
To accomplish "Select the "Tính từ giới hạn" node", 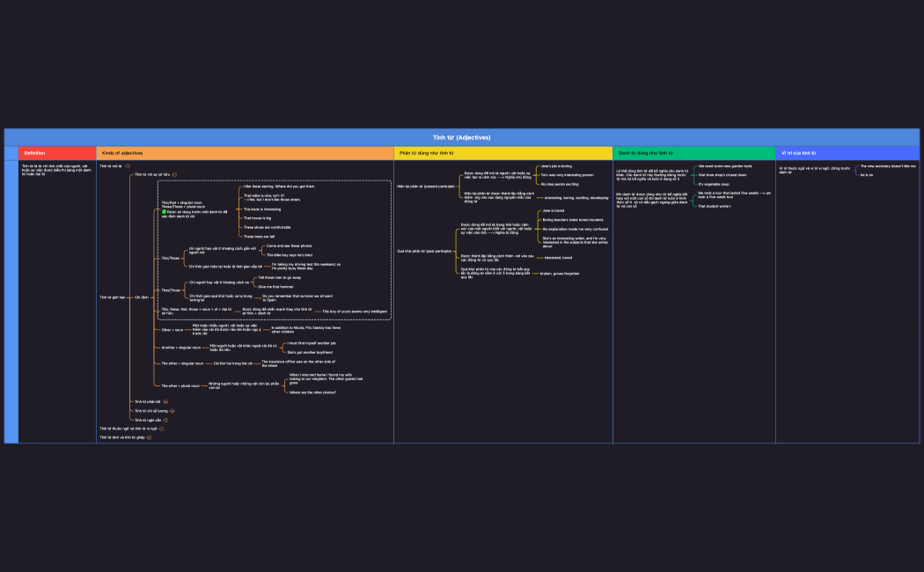I will pos(114,297).
